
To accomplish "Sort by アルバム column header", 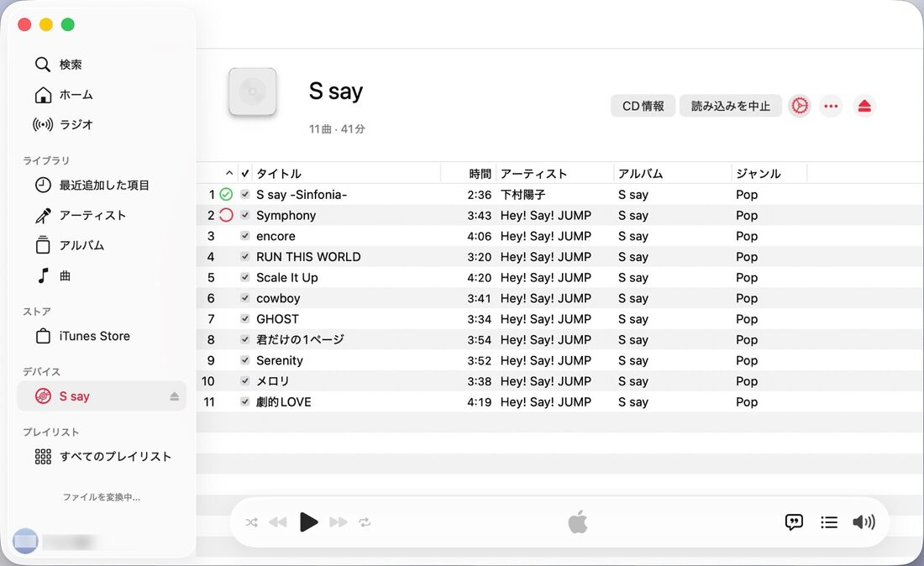I will pyautogui.click(x=641, y=174).
